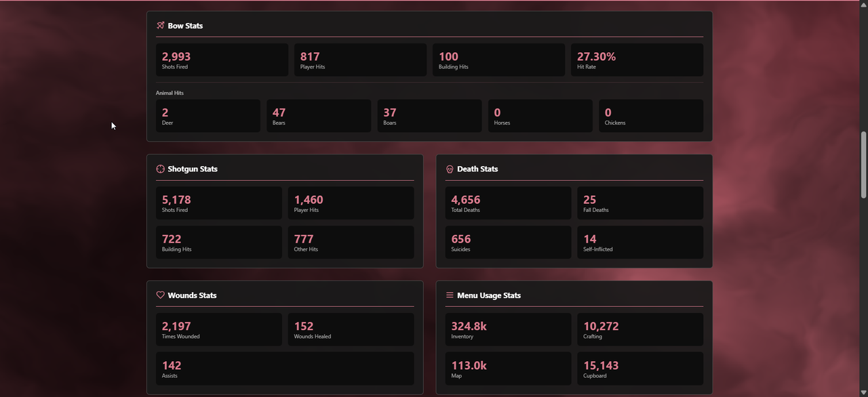The height and width of the screenshot is (397, 868).
Task: Click the 722 shotgun Building Hits card
Action: [219, 243]
